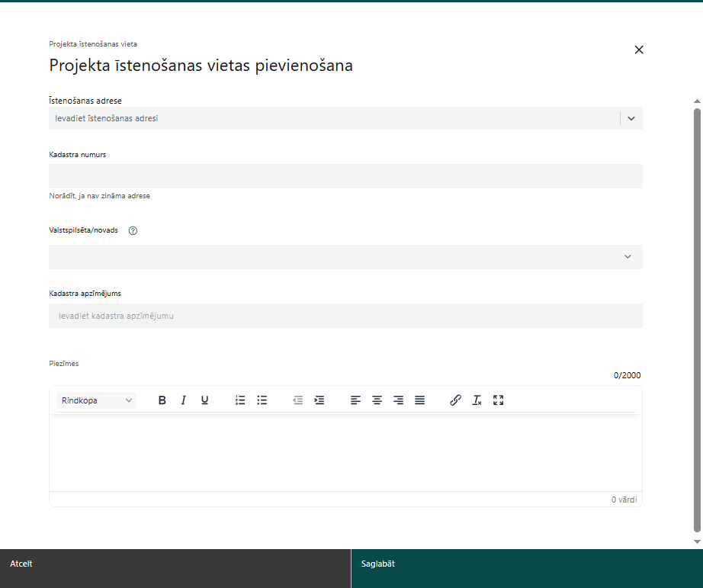Open the Valstspilsēta/novads dropdown
The width and height of the screenshot is (703, 588).
pos(345,257)
